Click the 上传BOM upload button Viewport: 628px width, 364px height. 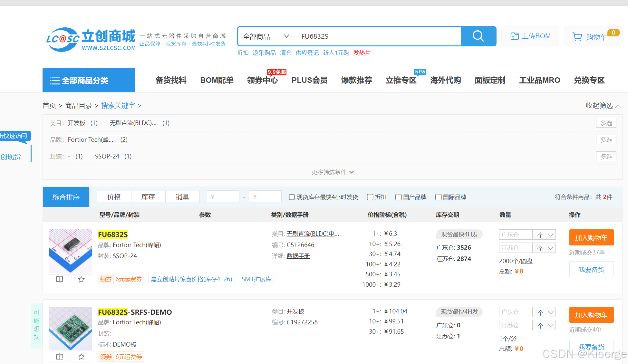tap(530, 36)
